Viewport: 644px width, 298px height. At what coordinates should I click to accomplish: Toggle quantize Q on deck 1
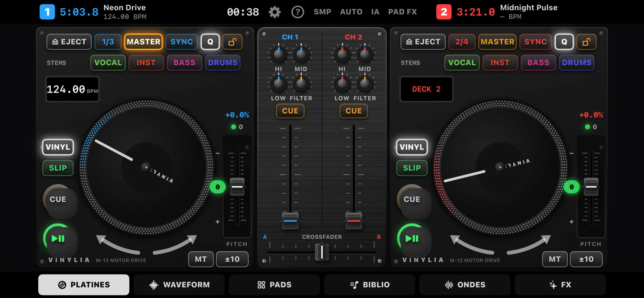point(210,42)
